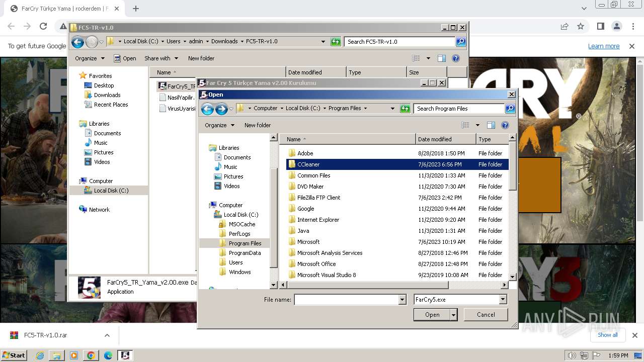
Task: Click Back arrow in Open dialog
Action: [x=207, y=109]
